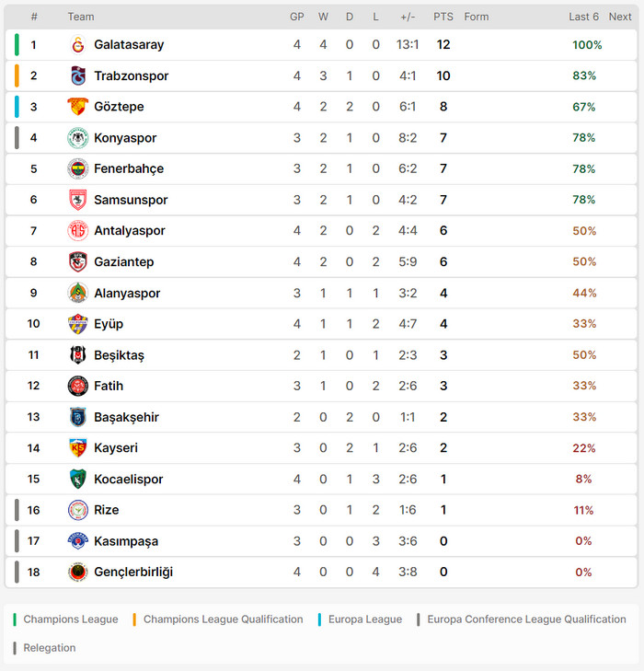
Task: Select the Gençlerbirliği round crest
Action: [x=78, y=572]
